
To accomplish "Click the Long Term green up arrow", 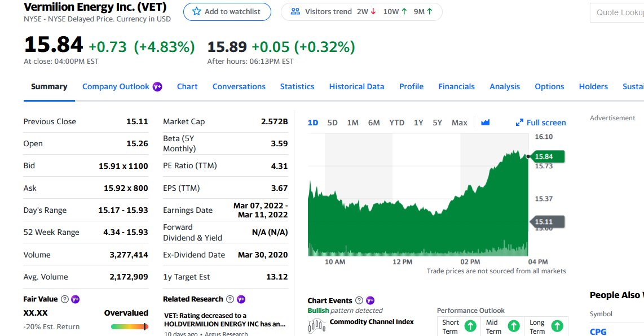I will coord(557,326).
